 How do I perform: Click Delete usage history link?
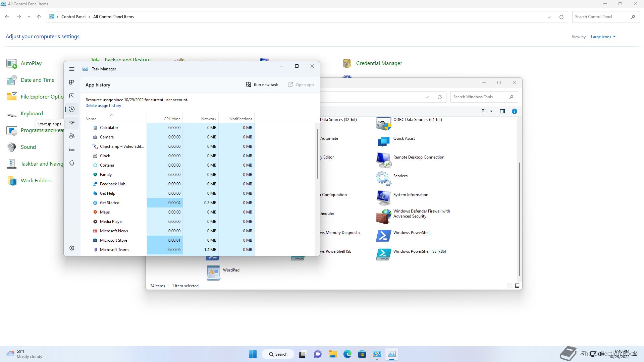click(103, 106)
